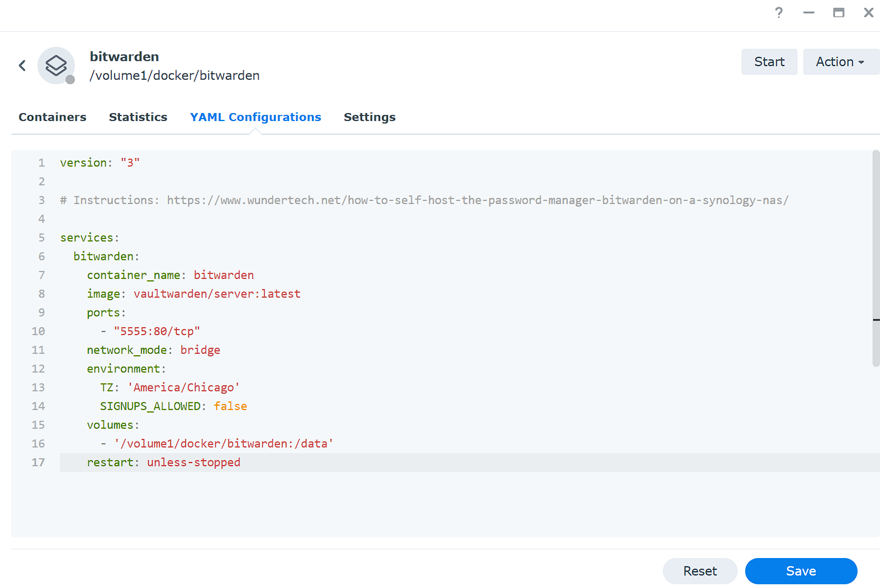
Task: Click the bitwarden project stack icon
Action: tap(56, 64)
